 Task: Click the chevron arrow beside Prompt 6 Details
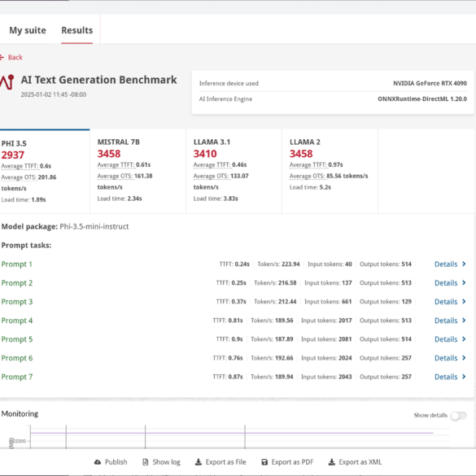[464, 358]
